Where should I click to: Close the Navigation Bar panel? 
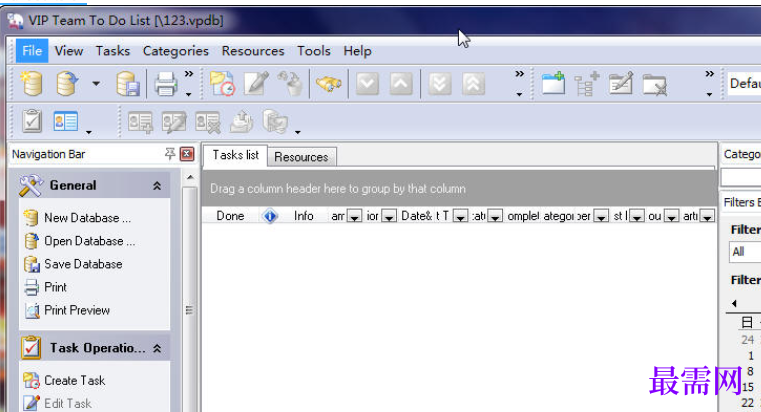point(187,154)
